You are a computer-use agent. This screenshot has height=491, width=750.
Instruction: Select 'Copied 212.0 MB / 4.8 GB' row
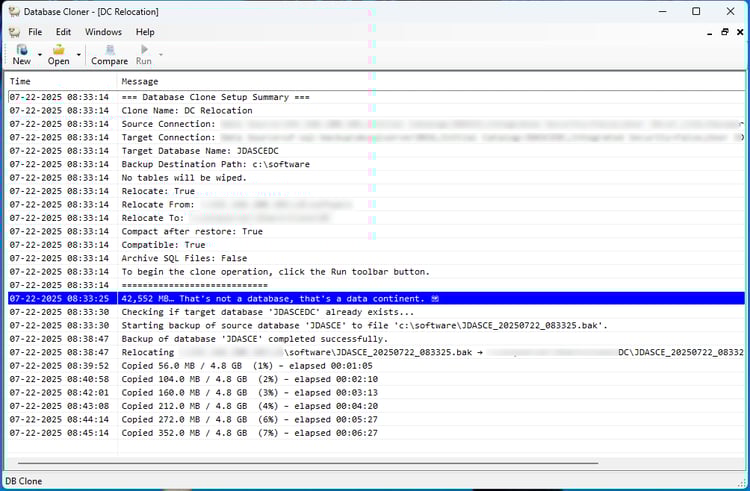(376, 406)
